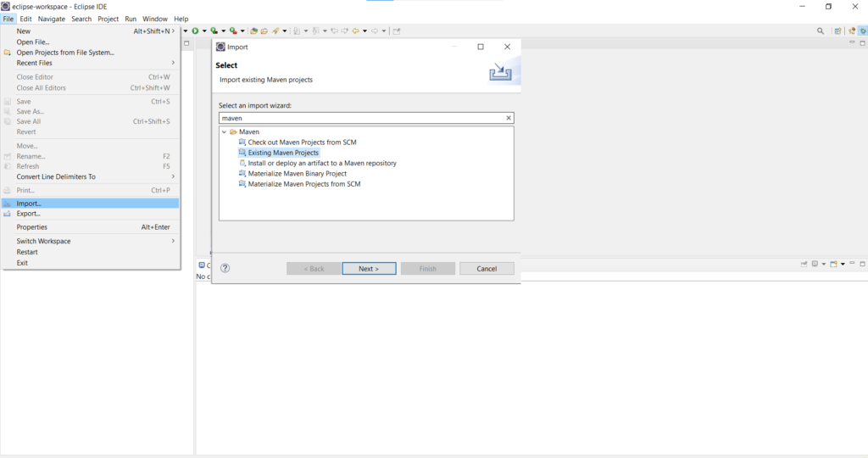Click the Cancel button in Import dialog
Image resolution: width=868 pixels, height=458 pixels.
[487, 269]
